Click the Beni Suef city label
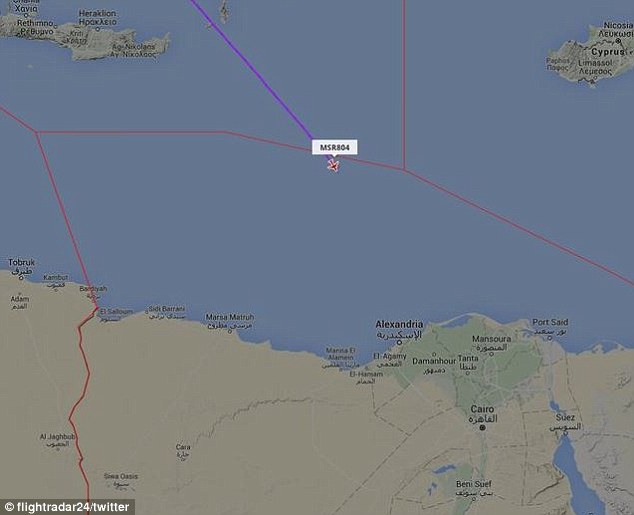Viewport: 634px width, 515px height. coord(473,484)
